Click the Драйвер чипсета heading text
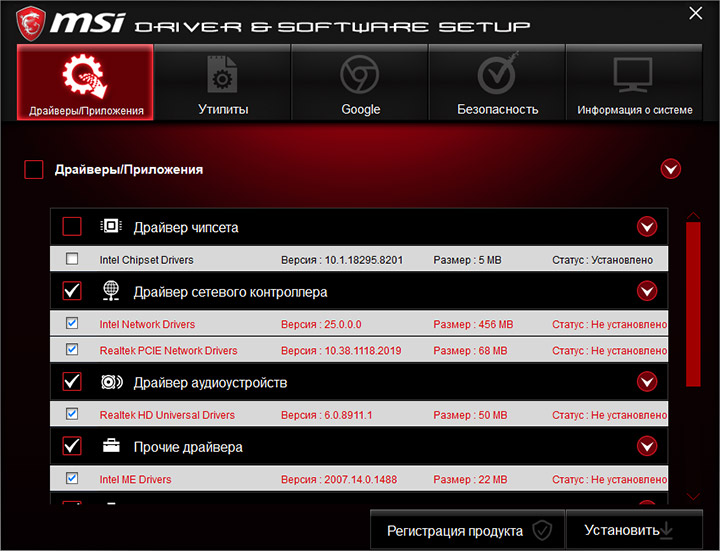 (x=186, y=227)
